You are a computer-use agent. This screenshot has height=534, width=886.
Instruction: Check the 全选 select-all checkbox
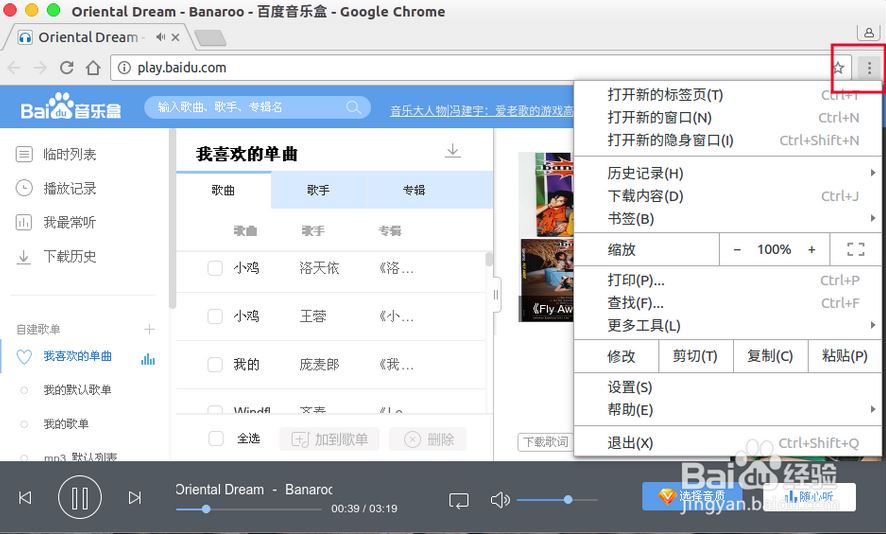click(216, 439)
